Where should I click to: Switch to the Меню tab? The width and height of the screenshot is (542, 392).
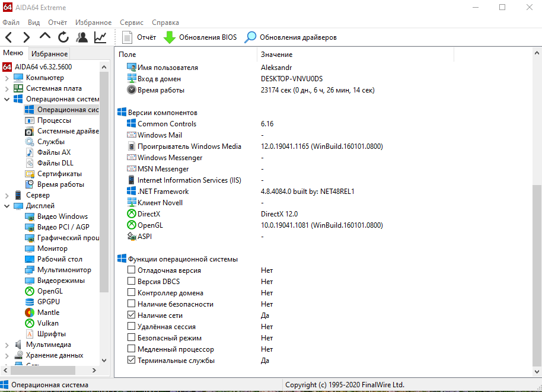tap(13, 53)
